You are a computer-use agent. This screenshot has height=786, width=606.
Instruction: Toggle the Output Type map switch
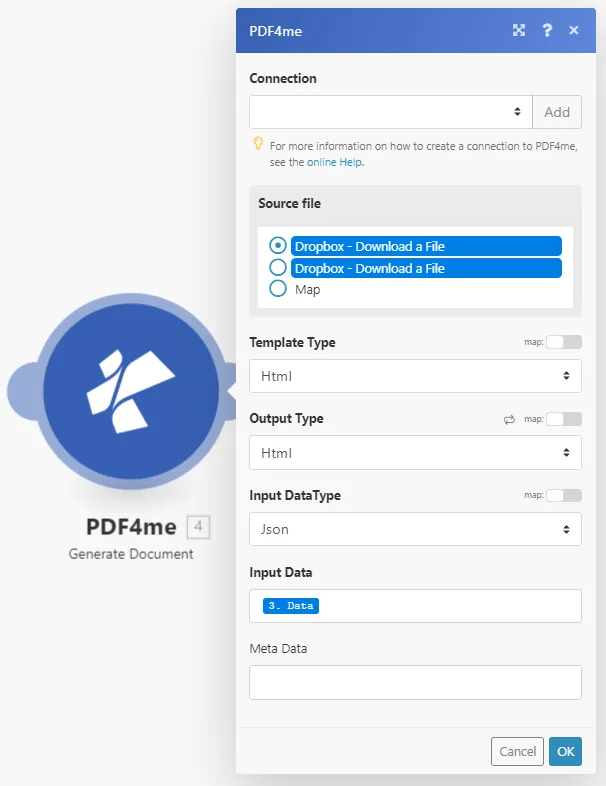coord(564,419)
